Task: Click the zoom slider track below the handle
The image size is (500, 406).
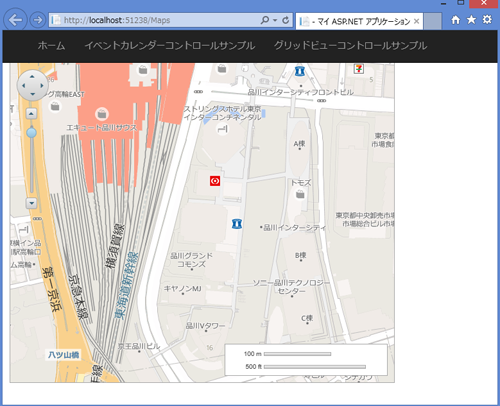Action: [x=31, y=165]
